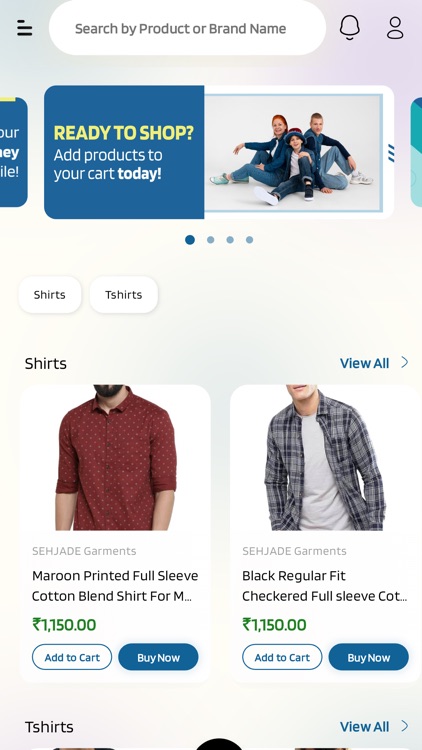The height and width of the screenshot is (750, 422).
Task: Open the Ready to Shop banner
Action: tap(219, 152)
